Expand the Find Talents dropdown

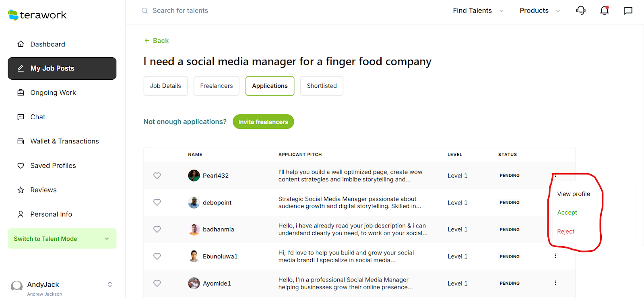[x=478, y=10]
